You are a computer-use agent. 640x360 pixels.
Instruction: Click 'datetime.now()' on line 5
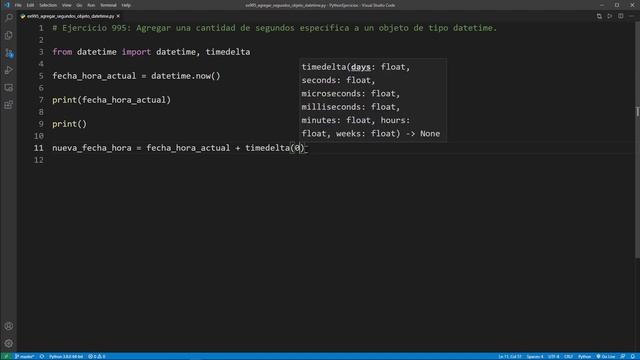186,76
